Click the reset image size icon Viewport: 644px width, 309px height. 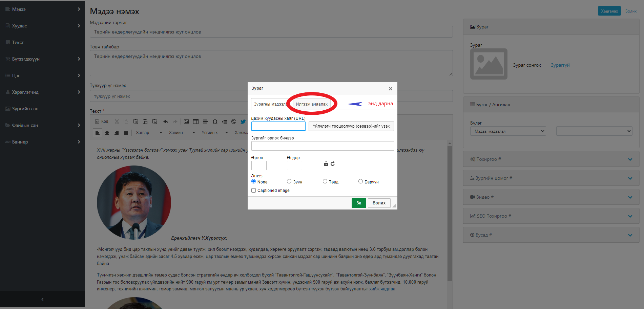(x=333, y=164)
